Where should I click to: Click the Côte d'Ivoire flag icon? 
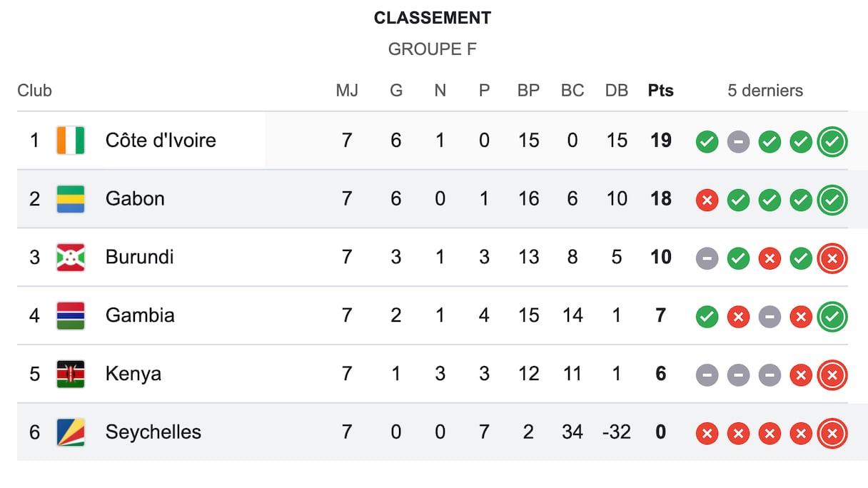[x=71, y=141]
